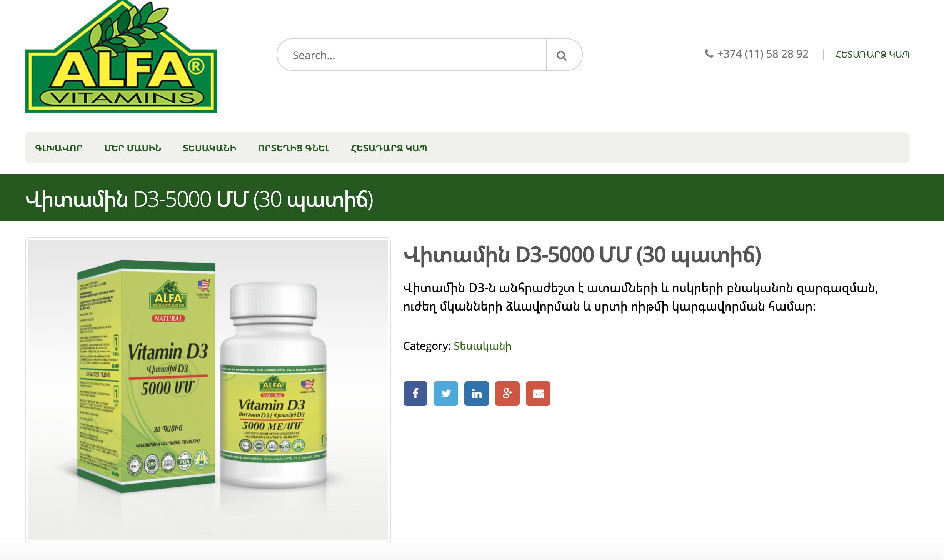944x560 pixels.
Task: Click the phone handset icon
Action: pyautogui.click(x=709, y=54)
